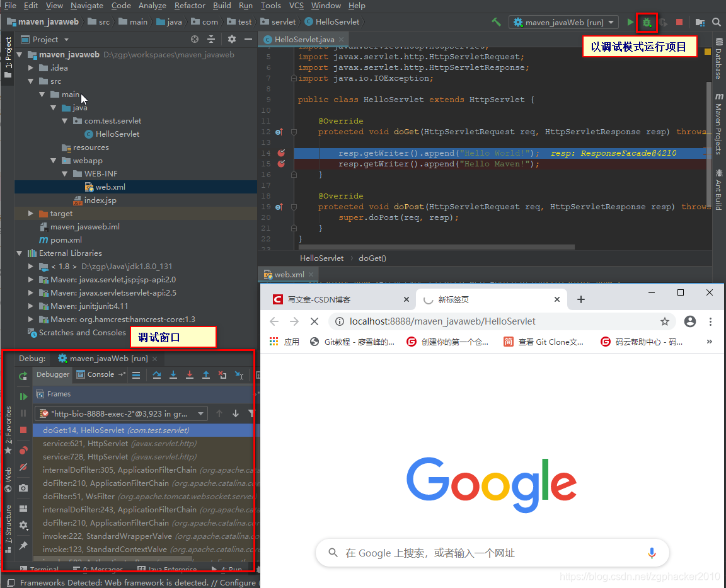Click the Google search input box

[493, 553]
